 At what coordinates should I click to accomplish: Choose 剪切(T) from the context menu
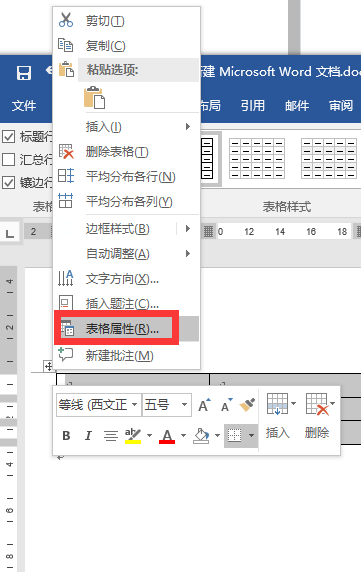pyautogui.click(x=126, y=21)
